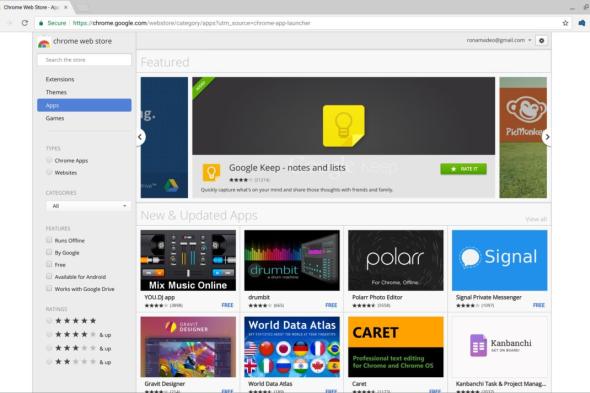
Task: Open the Categories All dropdown
Action: pos(88,206)
